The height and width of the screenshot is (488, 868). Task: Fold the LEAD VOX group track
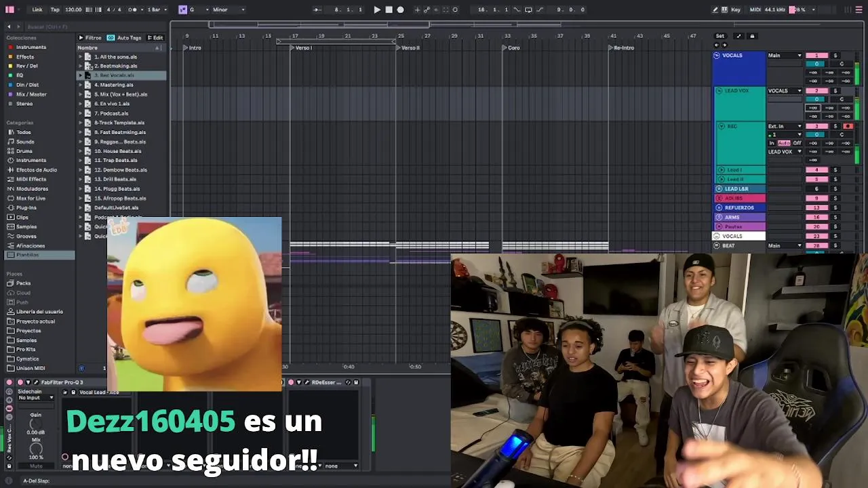tap(719, 91)
